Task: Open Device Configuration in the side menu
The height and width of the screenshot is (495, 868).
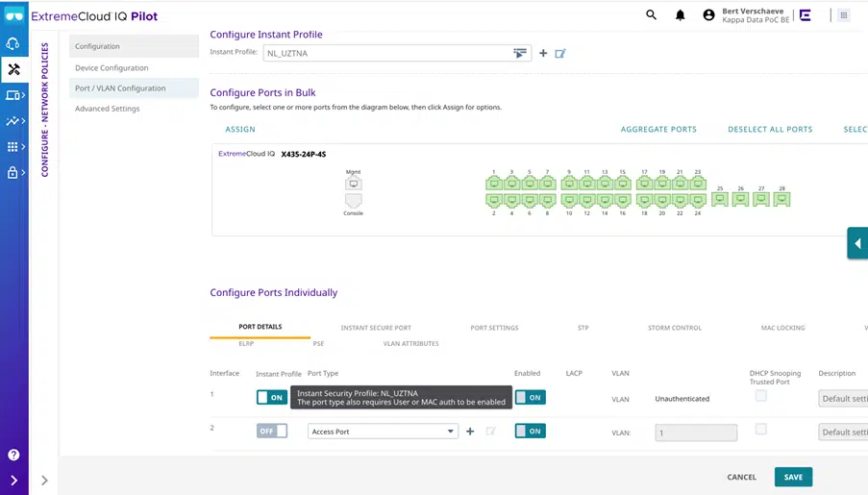Action: pyautogui.click(x=134, y=67)
